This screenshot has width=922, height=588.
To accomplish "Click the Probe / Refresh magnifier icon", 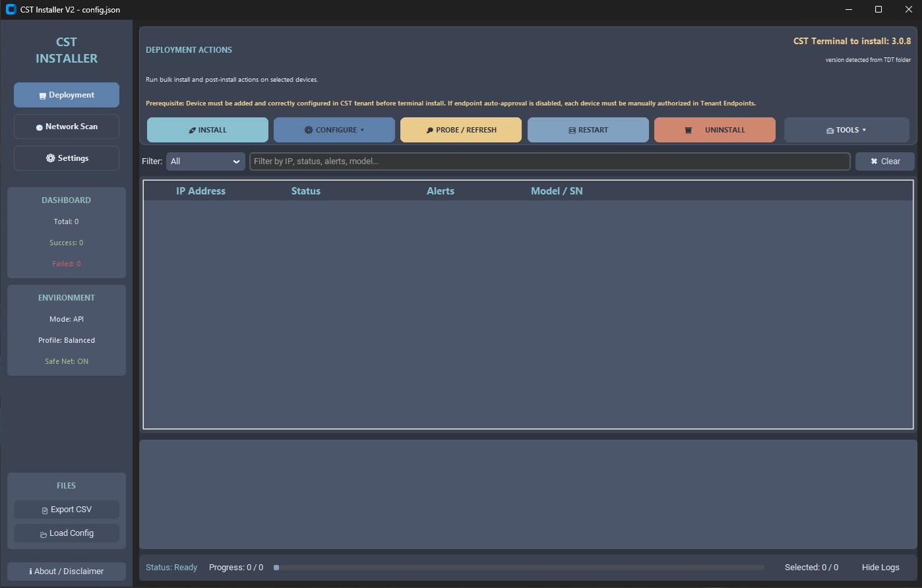I will point(430,131).
